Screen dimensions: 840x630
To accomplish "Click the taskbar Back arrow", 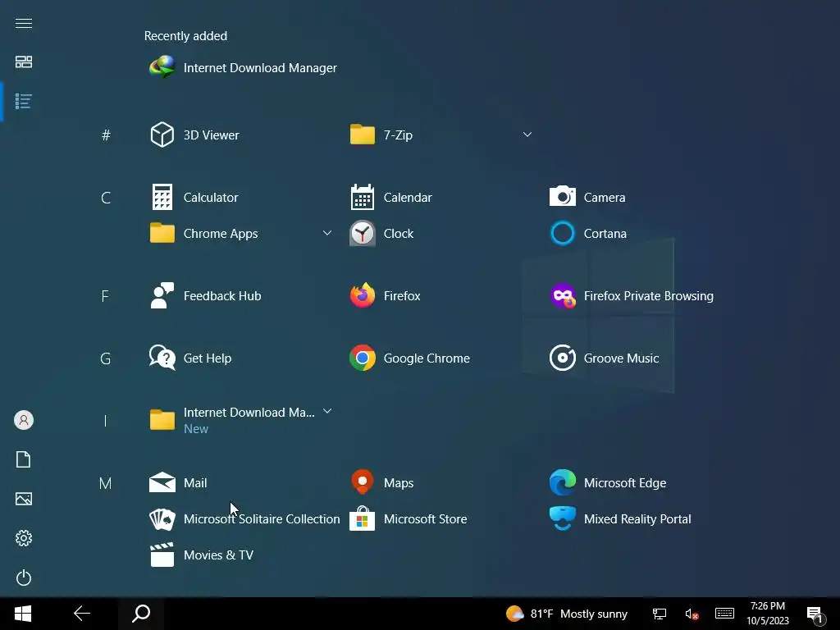I will click(82, 614).
